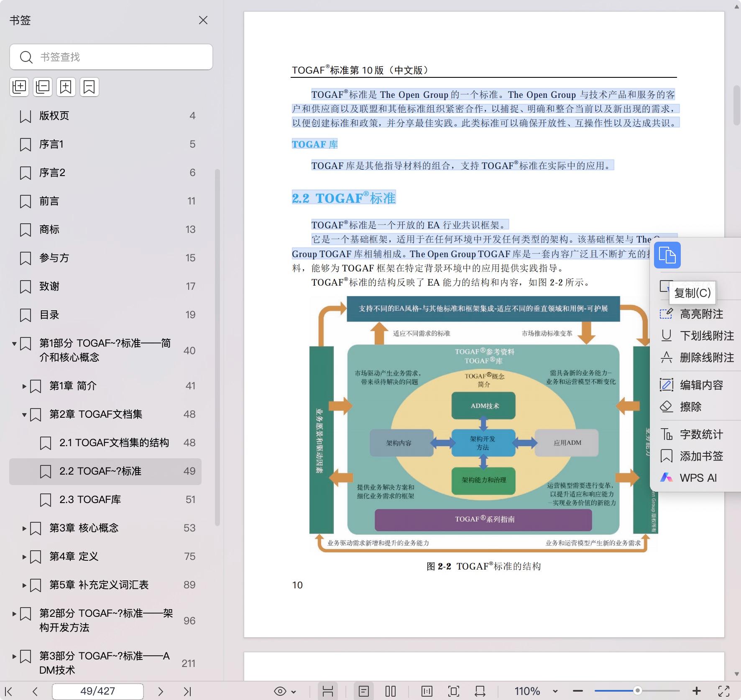The width and height of the screenshot is (741, 700).
Task: Collapse the 第2章 TOGAF文档集 bookmark
Action: (x=24, y=414)
